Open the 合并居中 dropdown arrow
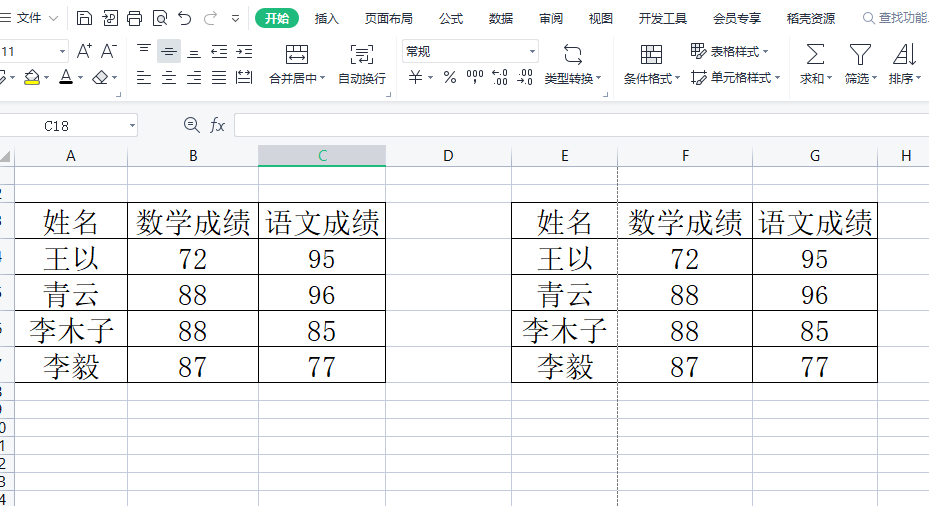 [x=323, y=78]
